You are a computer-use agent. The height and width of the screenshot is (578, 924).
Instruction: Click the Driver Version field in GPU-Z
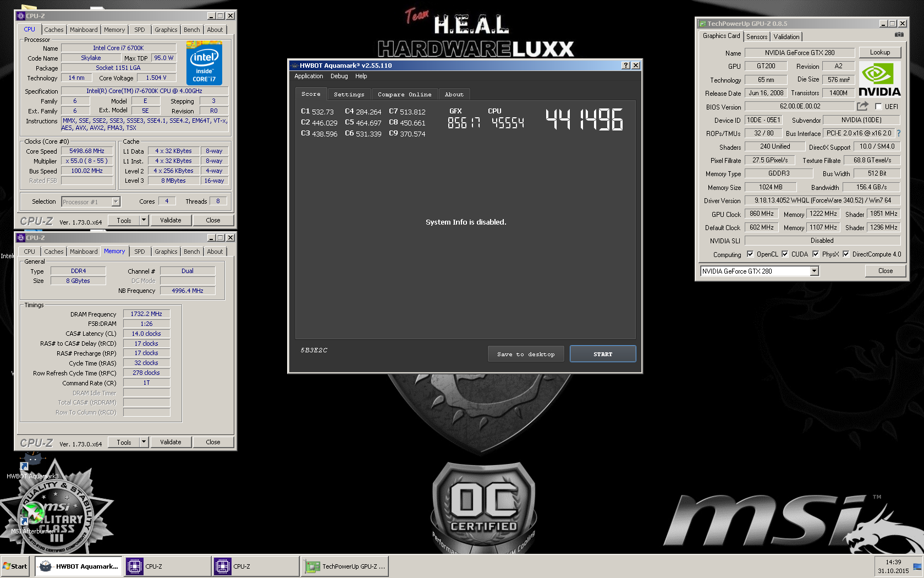(x=823, y=200)
